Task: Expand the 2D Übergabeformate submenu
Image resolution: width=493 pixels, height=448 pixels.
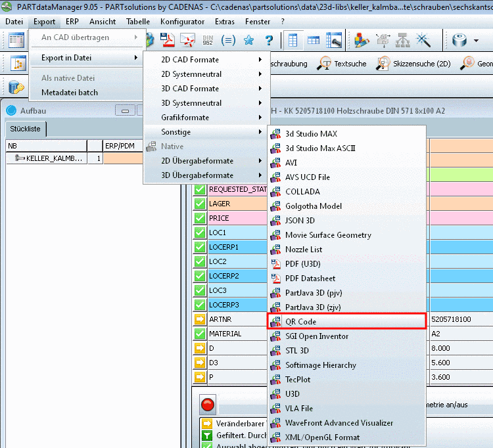Action: coord(207,161)
